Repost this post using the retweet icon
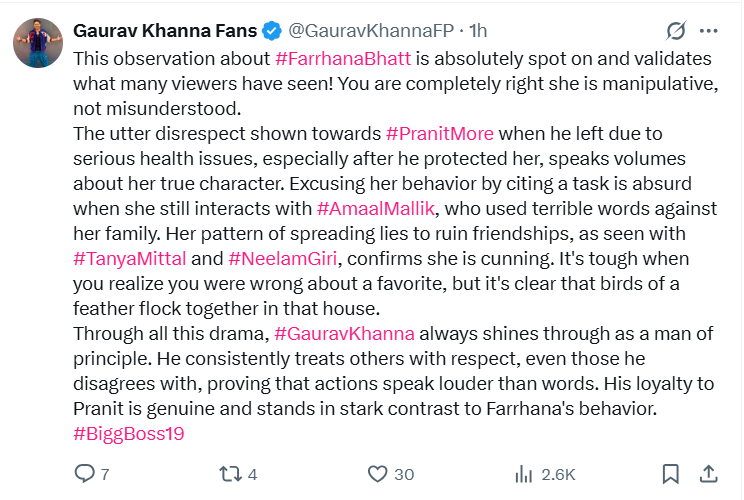Viewport: 744px width, 500px height. (231, 473)
